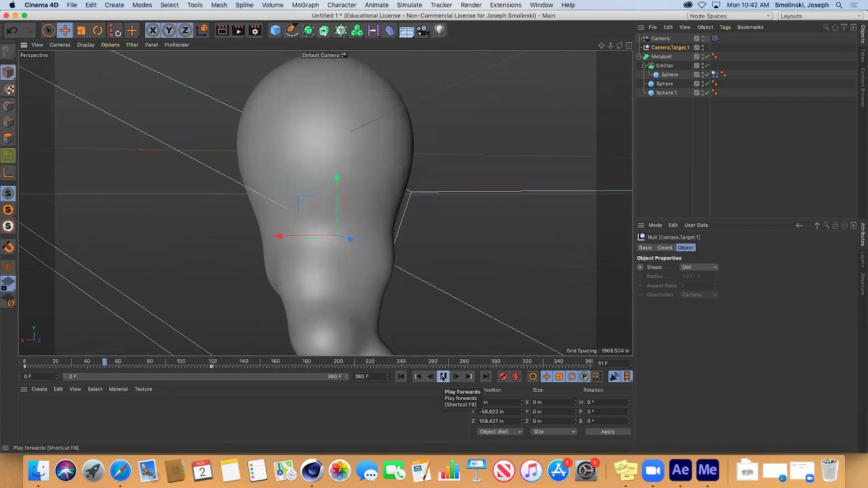Switch to the Coord. tab
The image size is (868, 488).
click(x=665, y=247)
